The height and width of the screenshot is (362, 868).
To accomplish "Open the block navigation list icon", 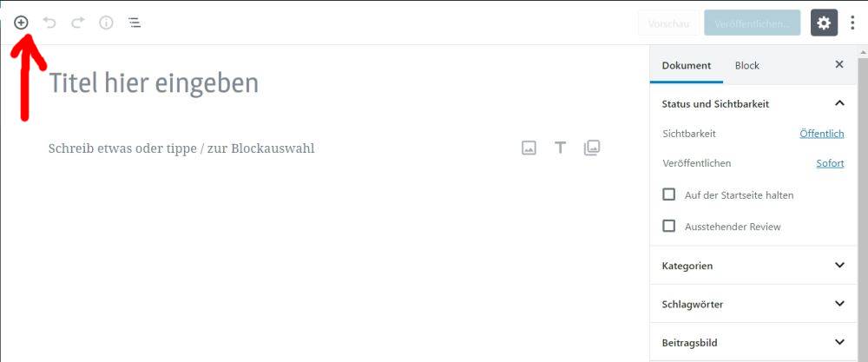I will [x=135, y=23].
